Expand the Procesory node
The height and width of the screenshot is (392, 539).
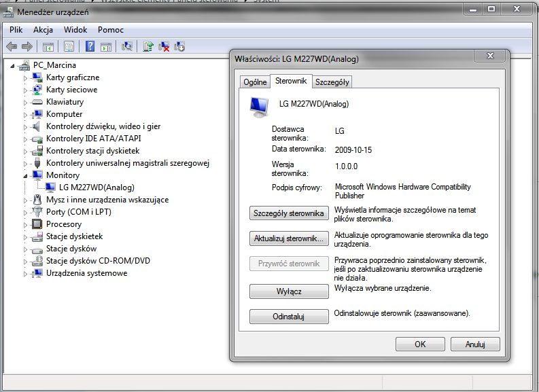pos(25,225)
